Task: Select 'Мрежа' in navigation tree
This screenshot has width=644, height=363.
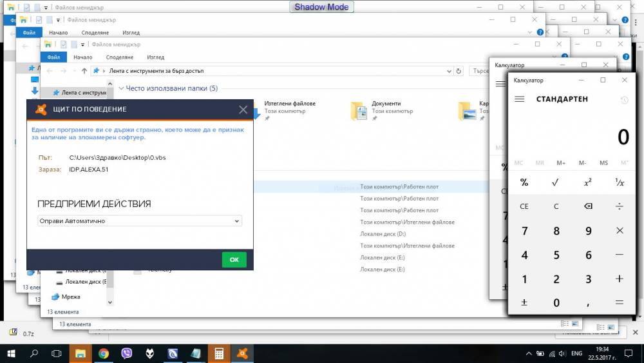Action: click(71, 297)
